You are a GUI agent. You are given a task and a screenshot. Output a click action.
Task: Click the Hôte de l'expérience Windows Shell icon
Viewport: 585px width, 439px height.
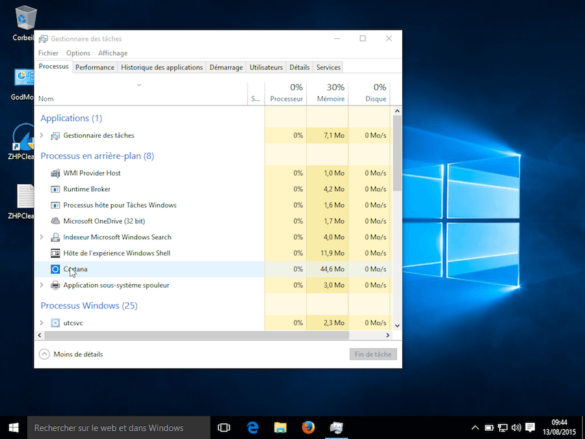pos(55,253)
